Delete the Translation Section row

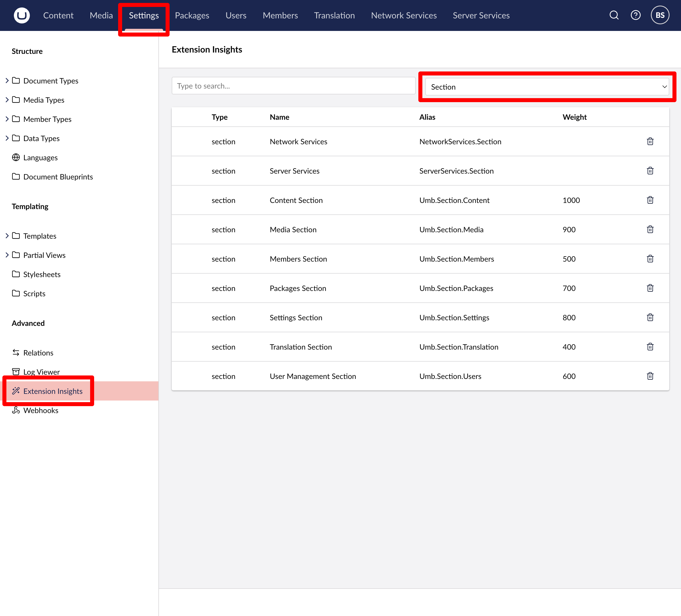tap(650, 347)
